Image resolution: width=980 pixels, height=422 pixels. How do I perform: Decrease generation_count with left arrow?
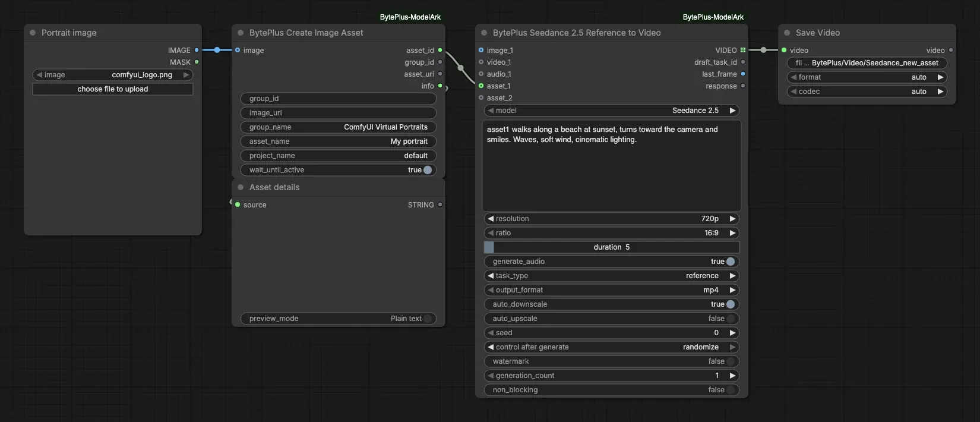pyautogui.click(x=491, y=376)
